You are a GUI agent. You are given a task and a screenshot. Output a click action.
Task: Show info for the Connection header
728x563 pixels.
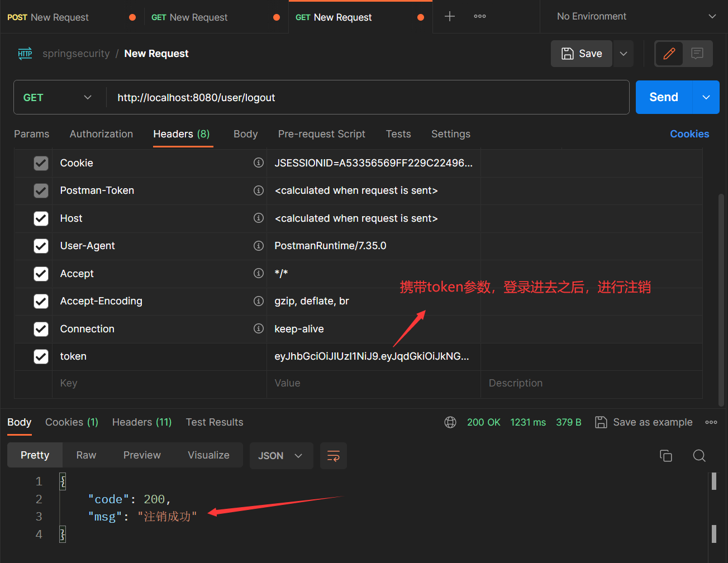click(x=259, y=328)
